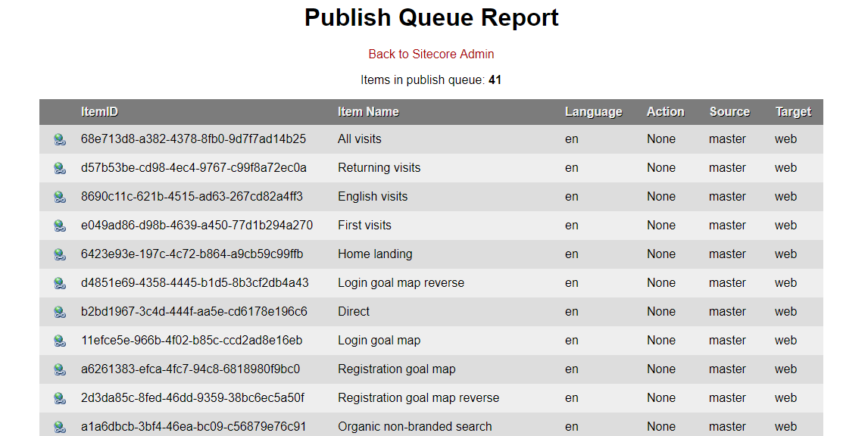This screenshot has height=436, width=868.
Task: Click the Direct item name
Action: click(x=354, y=312)
